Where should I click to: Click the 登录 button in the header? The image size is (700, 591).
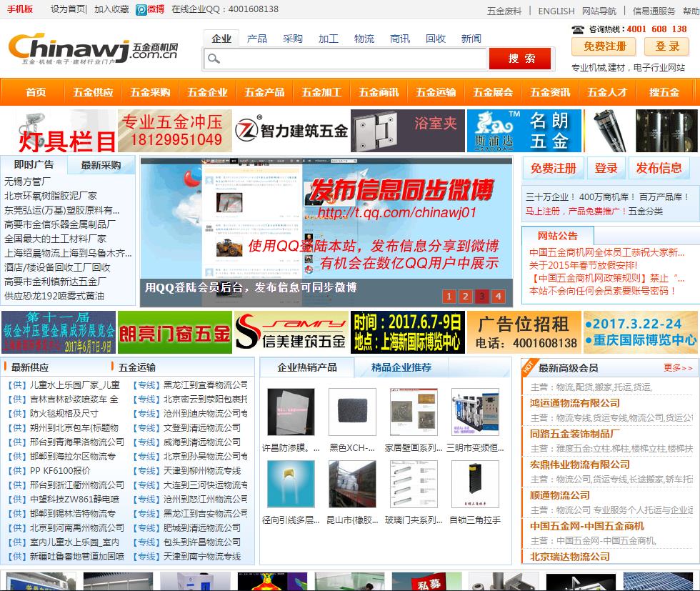[666, 46]
